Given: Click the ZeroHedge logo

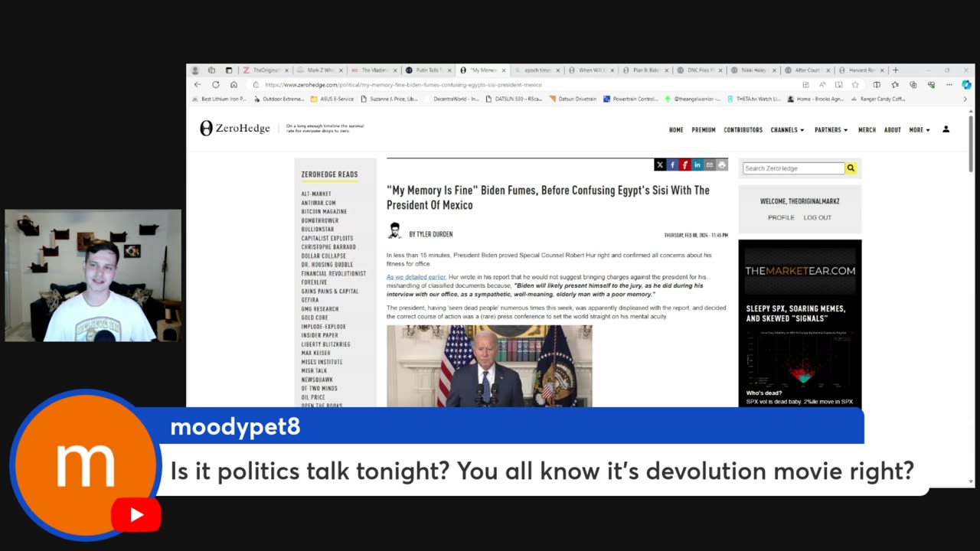Looking at the screenshot, I should click(x=235, y=129).
